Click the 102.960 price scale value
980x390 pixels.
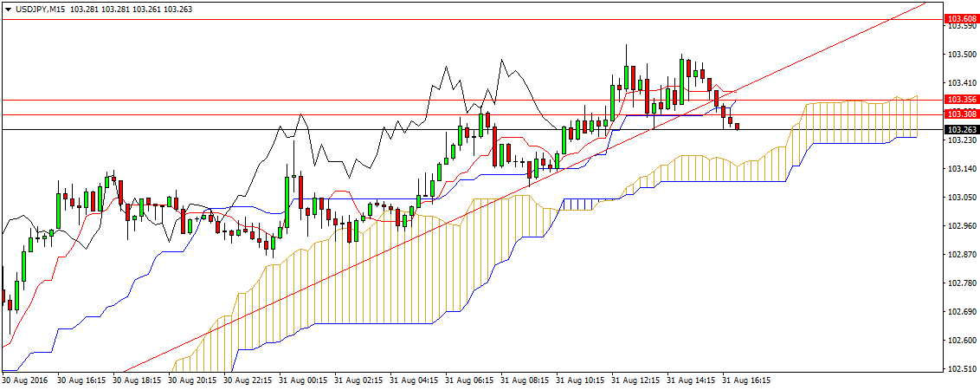click(962, 226)
